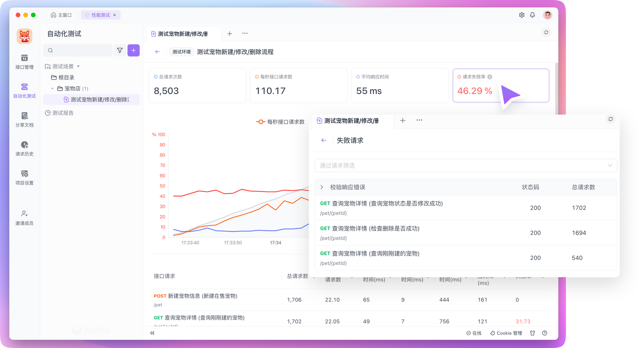Screen dimensions: 644x348
Task: Click the 31.73 failure rate value
Action: [x=523, y=321]
